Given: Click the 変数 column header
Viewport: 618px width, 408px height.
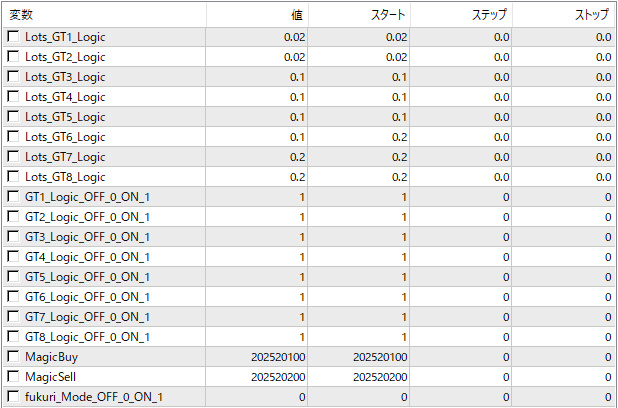Looking at the screenshot, I should click(104, 15).
